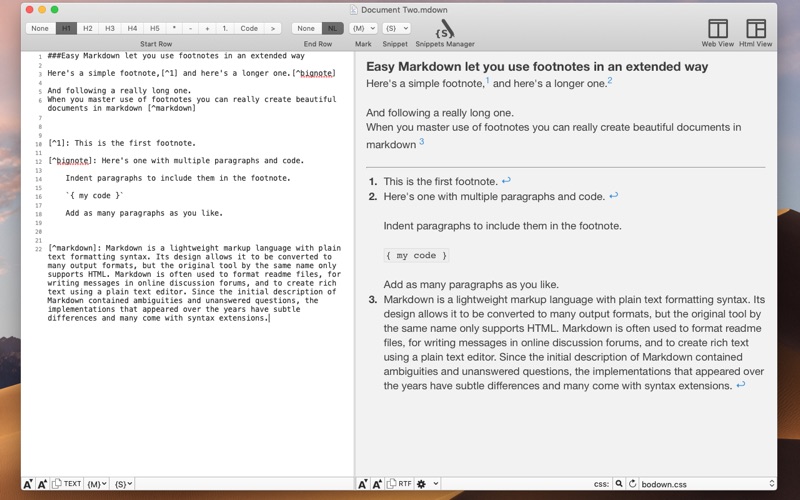The width and height of the screenshot is (800, 500).
Task: Open the preview gear settings menu
Action: point(421,484)
